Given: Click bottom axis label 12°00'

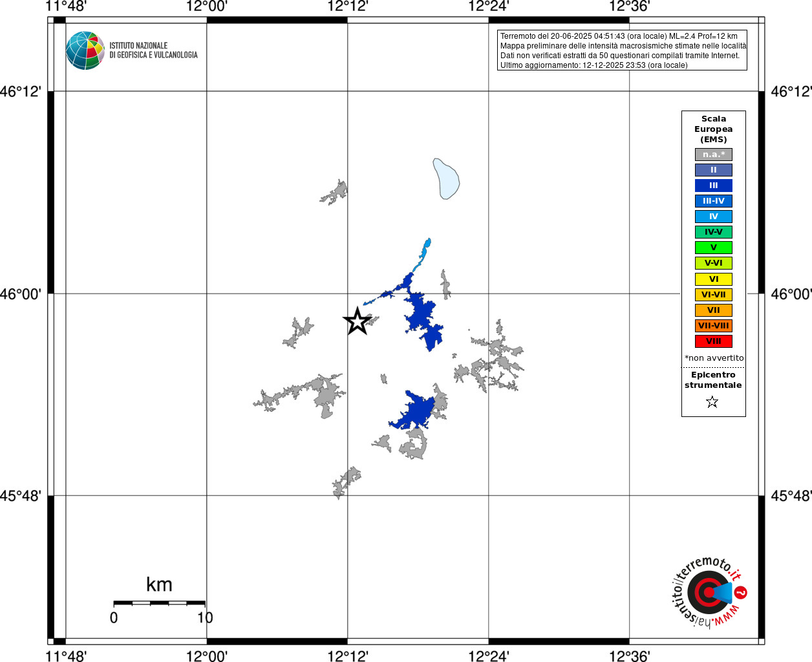Looking at the screenshot, I should [207, 656].
